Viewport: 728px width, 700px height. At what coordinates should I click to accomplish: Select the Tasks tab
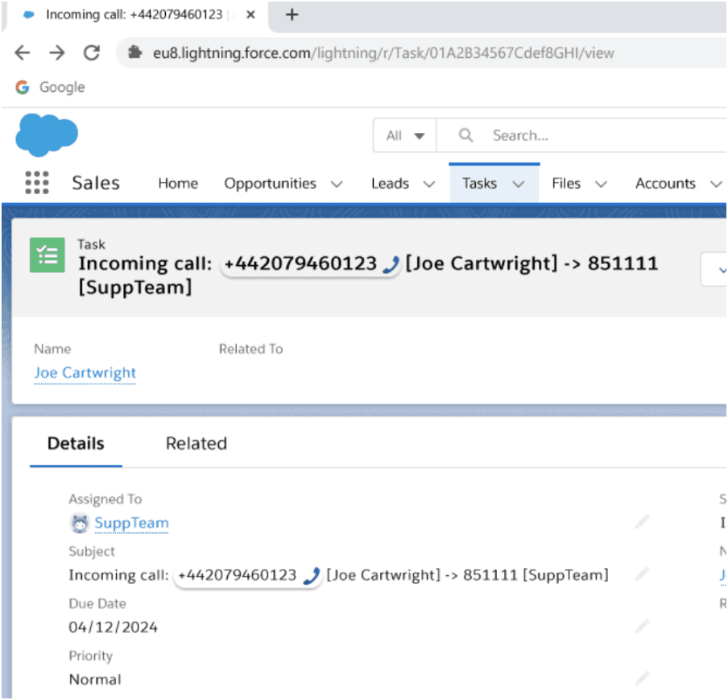pos(479,184)
